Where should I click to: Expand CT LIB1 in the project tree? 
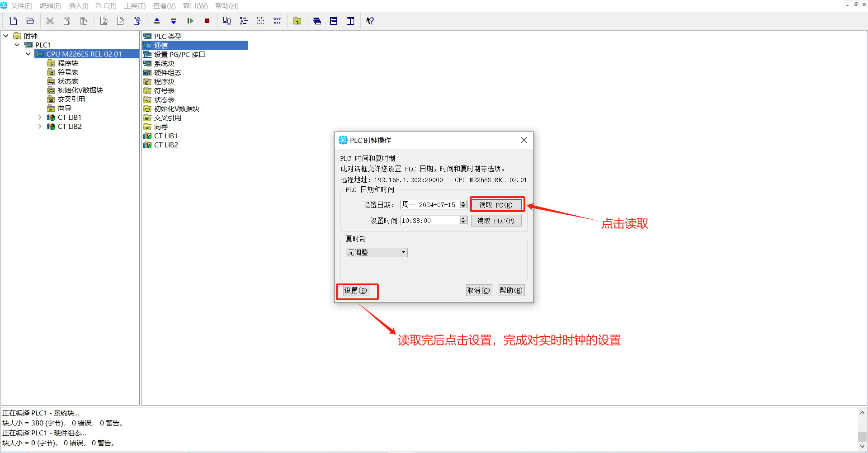40,117
